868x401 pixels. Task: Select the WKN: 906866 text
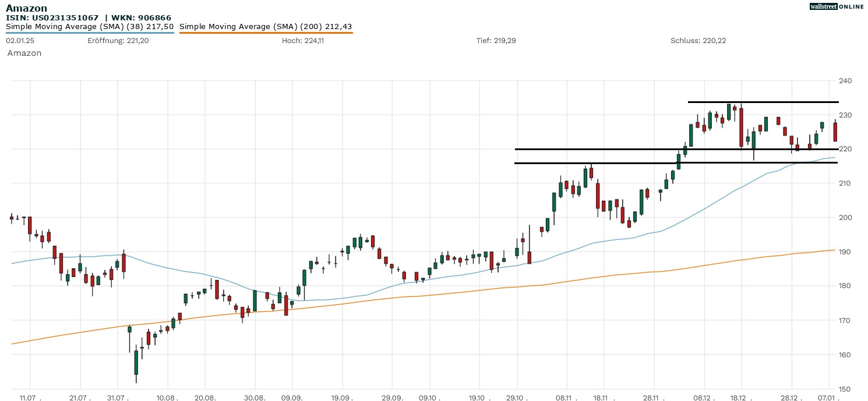[140, 18]
